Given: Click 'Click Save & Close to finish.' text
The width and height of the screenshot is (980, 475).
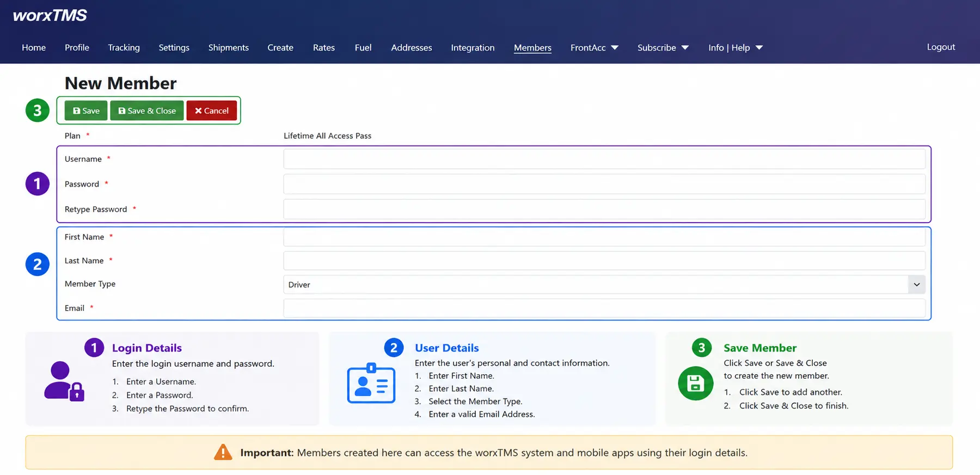Looking at the screenshot, I should click(x=794, y=406).
